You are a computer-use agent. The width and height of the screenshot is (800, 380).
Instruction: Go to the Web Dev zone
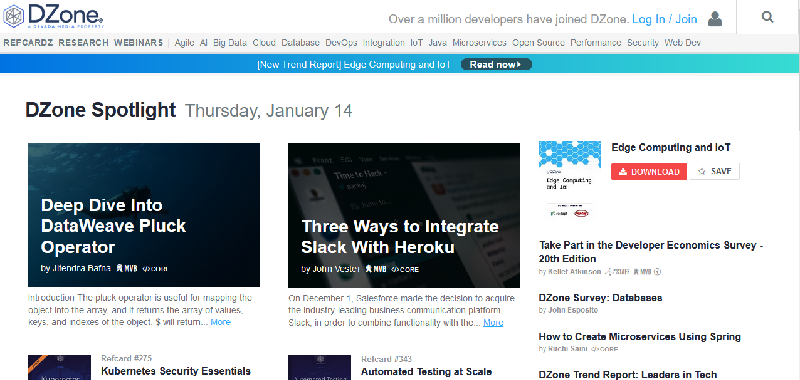[x=683, y=43]
